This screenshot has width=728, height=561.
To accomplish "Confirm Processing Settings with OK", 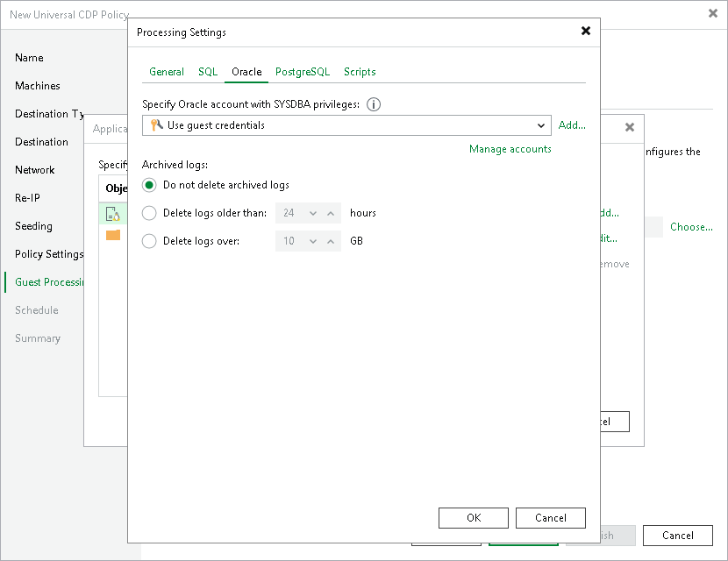I will tap(473, 518).
